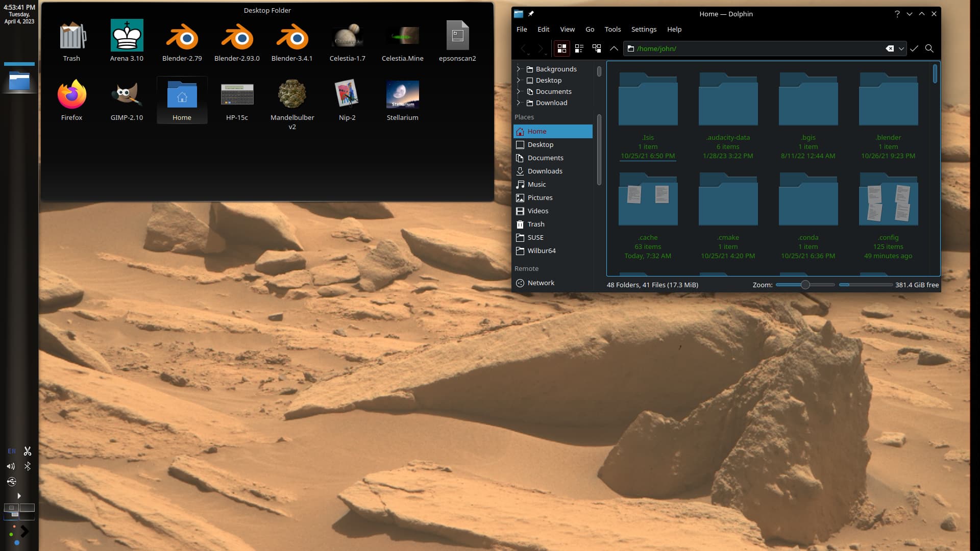Go up one directory using the up-arrow icon
The height and width of the screenshot is (551, 980).
pos(614,48)
